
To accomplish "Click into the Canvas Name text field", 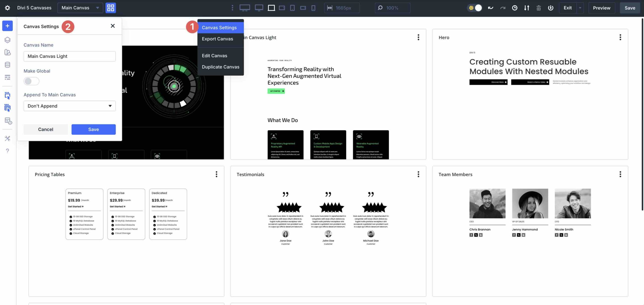I will click(69, 56).
